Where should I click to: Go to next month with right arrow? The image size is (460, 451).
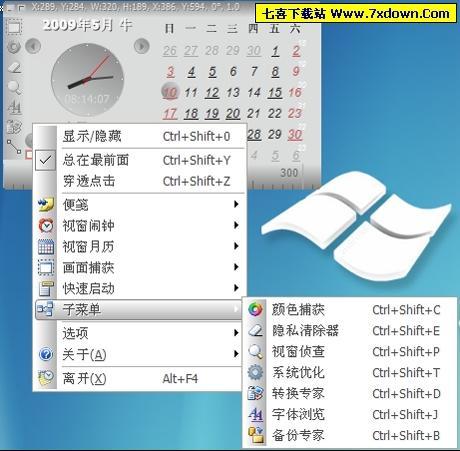click(x=142, y=46)
